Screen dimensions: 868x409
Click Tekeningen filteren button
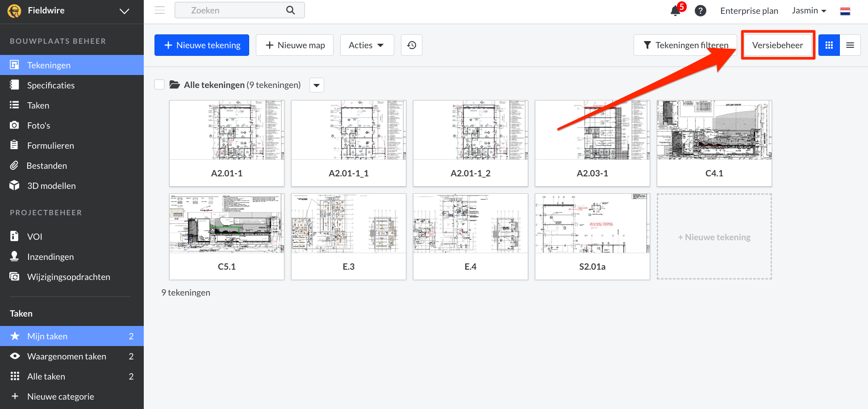tap(685, 45)
